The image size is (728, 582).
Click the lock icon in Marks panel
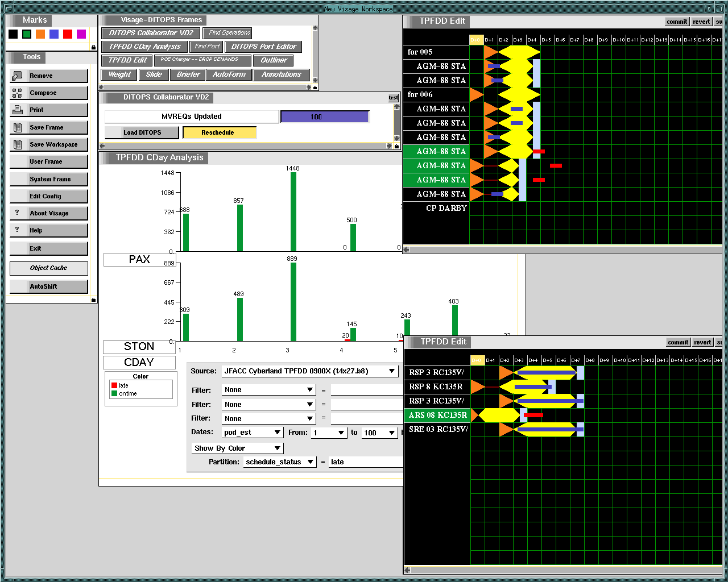pyautogui.click(x=93, y=47)
